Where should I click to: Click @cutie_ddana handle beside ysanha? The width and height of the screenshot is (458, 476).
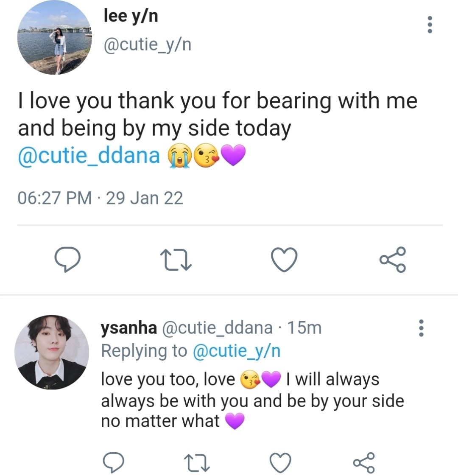[217, 328]
